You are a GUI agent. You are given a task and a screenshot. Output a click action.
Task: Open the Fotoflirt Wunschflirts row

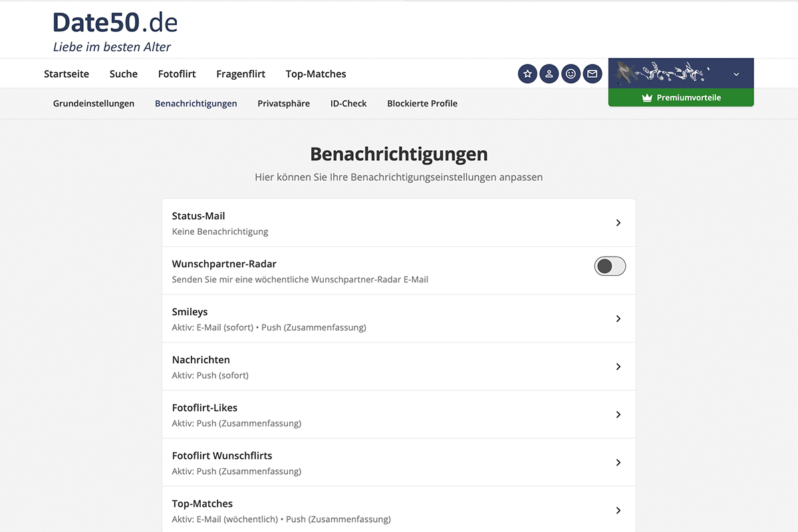click(398, 462)
